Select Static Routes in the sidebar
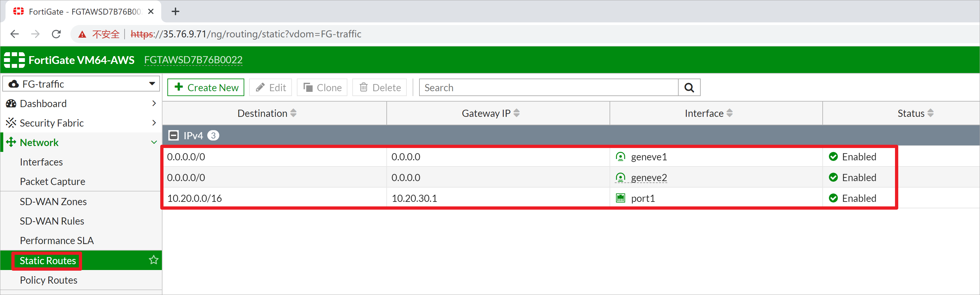The image size is (980, 295). coord(48,261)
